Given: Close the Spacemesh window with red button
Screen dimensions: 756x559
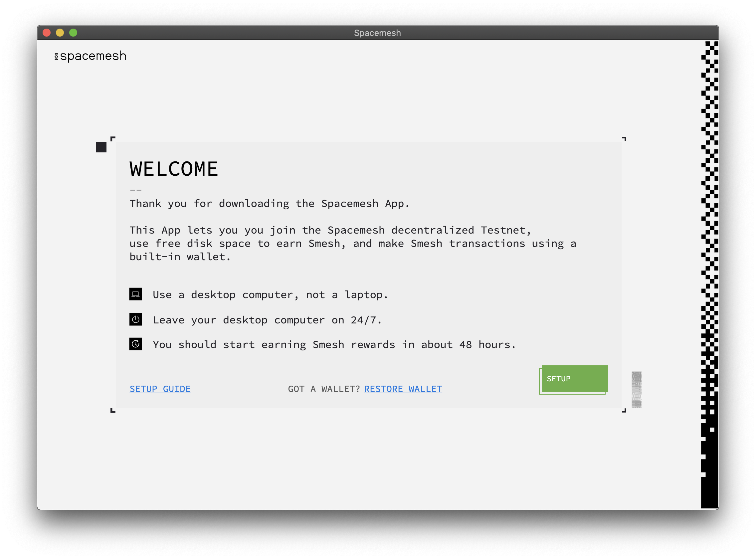Looking at the screenshot, I should (x=47, y=33).
